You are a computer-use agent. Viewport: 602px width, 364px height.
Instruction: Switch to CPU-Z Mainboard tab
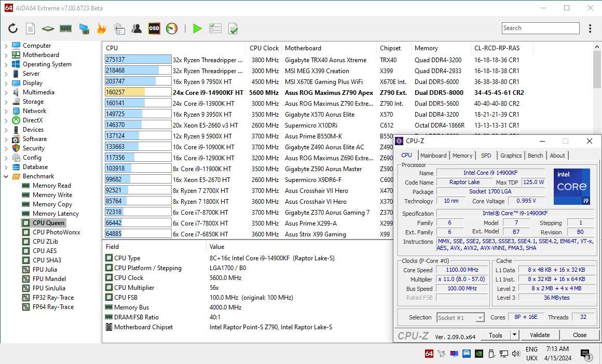click(433, 156)
